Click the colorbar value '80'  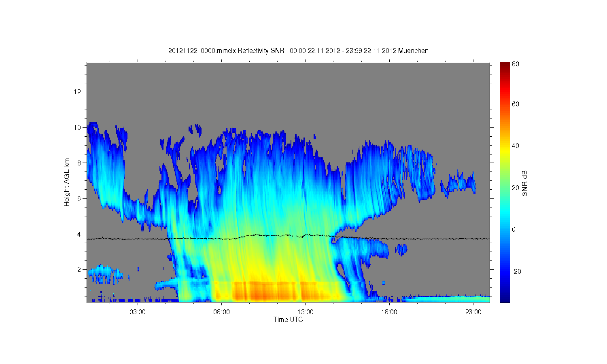[x=516, y=64]
